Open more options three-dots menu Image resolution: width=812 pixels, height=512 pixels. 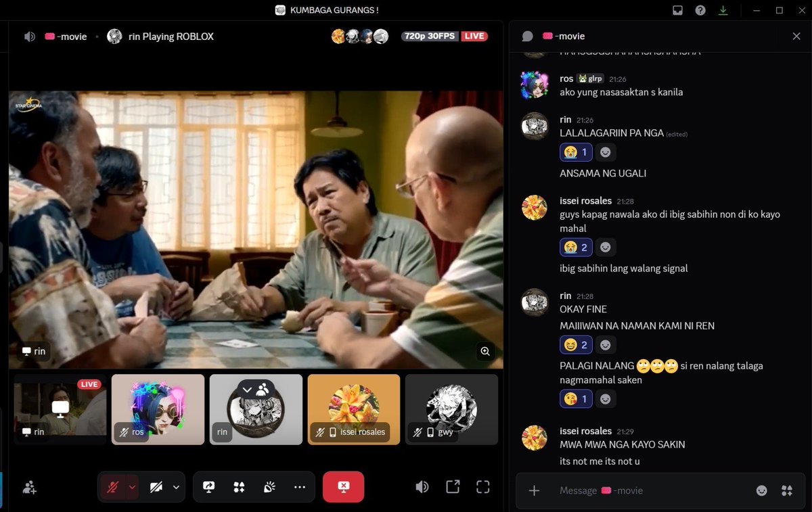[300, 487]
